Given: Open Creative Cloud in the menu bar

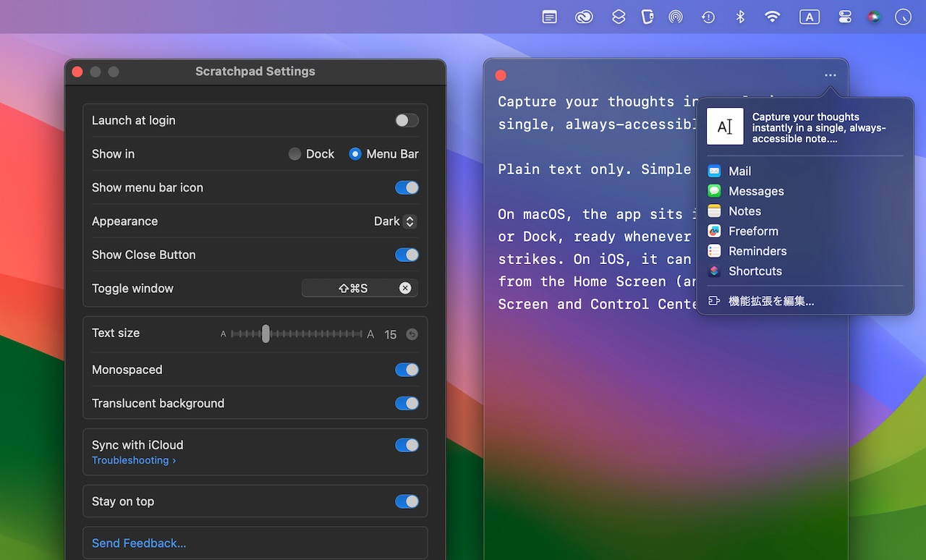Looking at the screenshot, I should click(x=584, y=17).
